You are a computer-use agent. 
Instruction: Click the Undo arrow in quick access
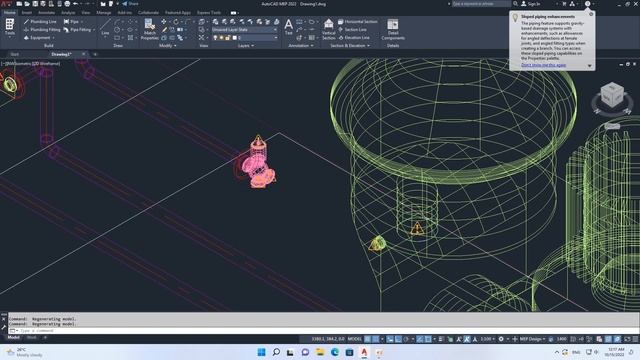point(76,4)
